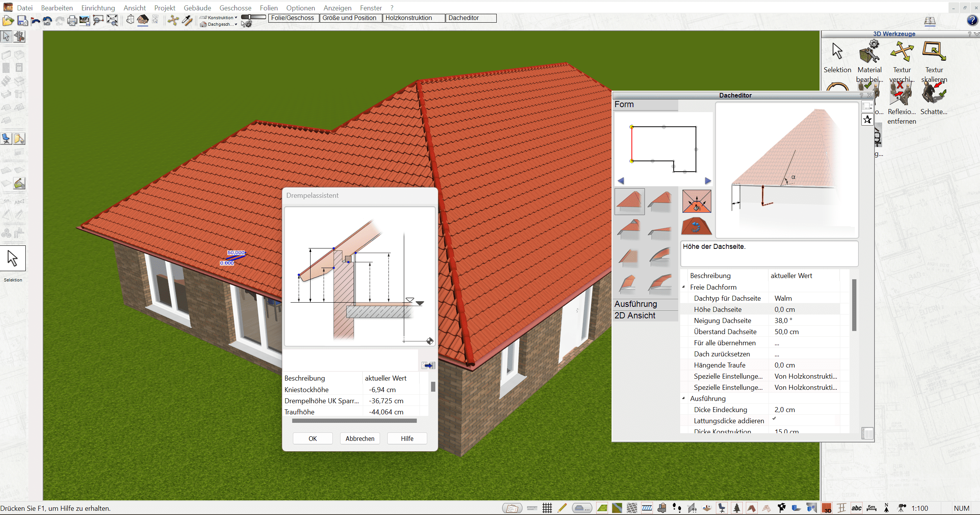Click the pencil icon in the status bar
980x515 pixels.
click(562, 508)
